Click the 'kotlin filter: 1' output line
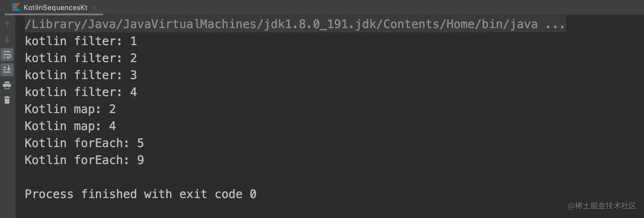This screenshot has height=218, width=644. [x=81, y=41]
